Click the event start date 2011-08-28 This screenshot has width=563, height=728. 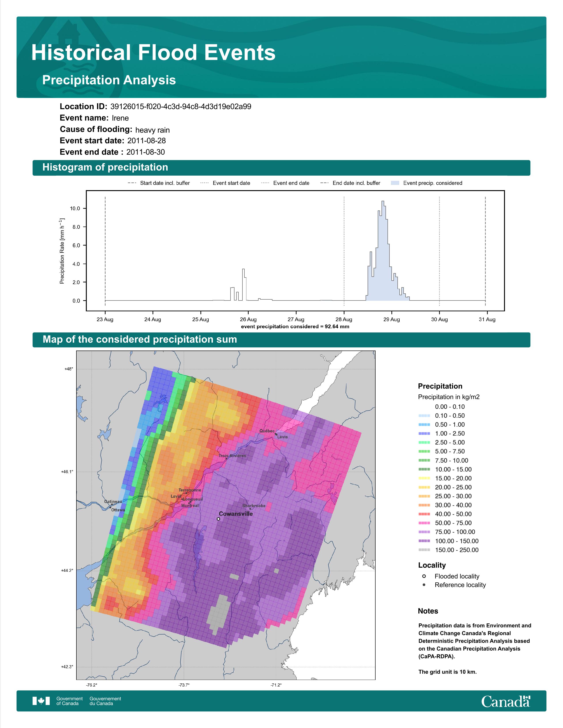146,141
